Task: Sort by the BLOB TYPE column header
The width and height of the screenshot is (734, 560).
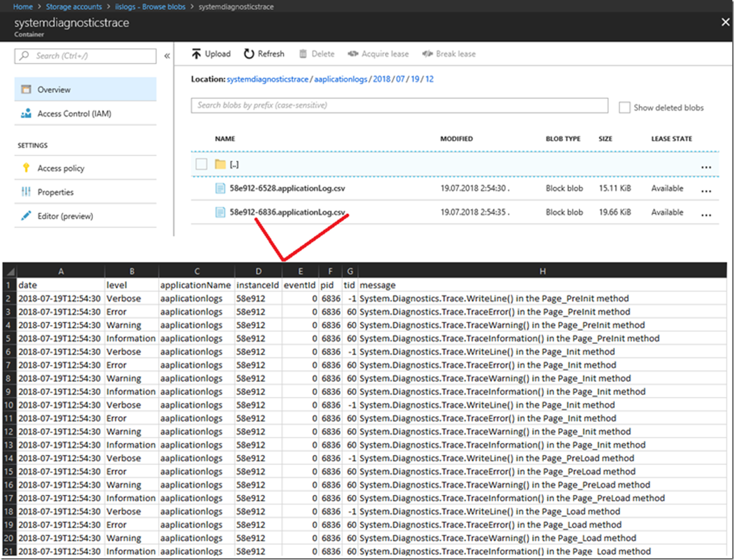Action: point(563,138)
